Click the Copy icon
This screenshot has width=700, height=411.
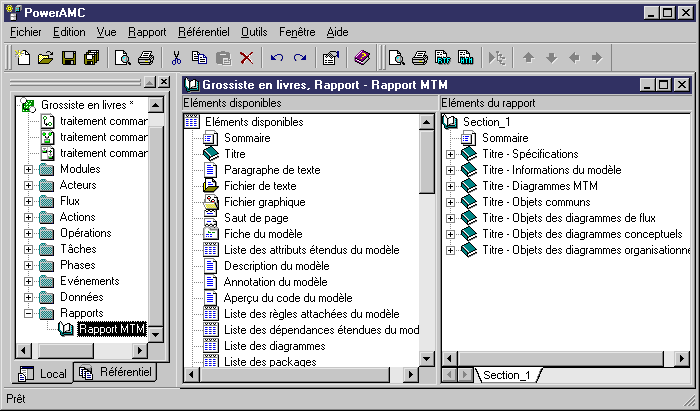[x=200, y=58]
